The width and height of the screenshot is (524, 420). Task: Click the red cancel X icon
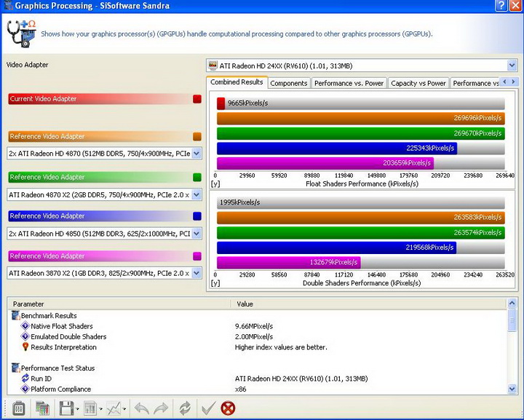(228, 408)
